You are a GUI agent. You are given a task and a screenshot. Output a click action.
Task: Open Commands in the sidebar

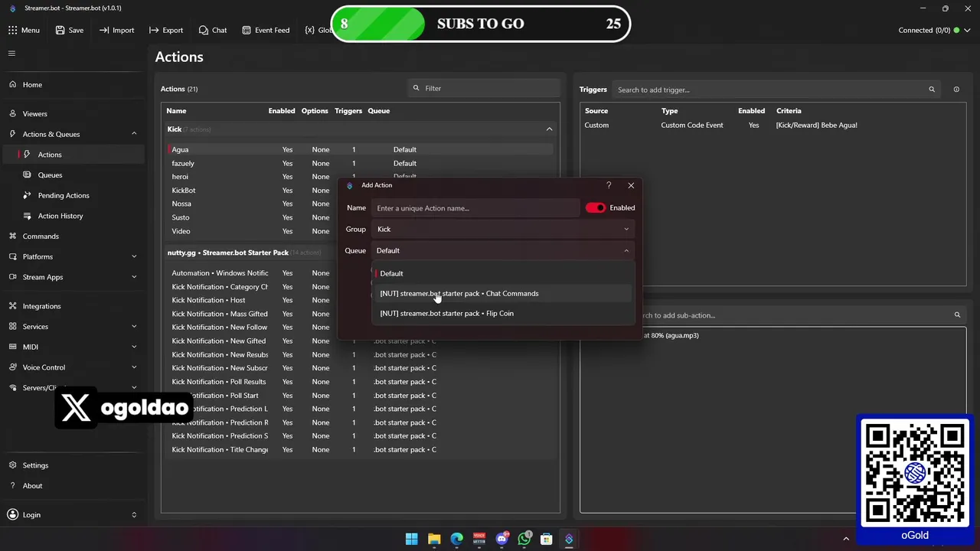[73, 236]
